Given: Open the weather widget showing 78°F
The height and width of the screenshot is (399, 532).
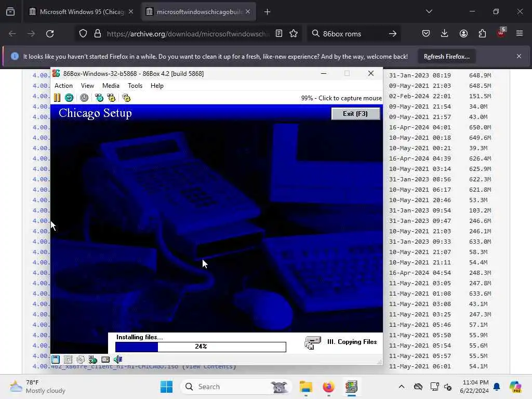Looking at the screenshot, I should pos(37,387).
